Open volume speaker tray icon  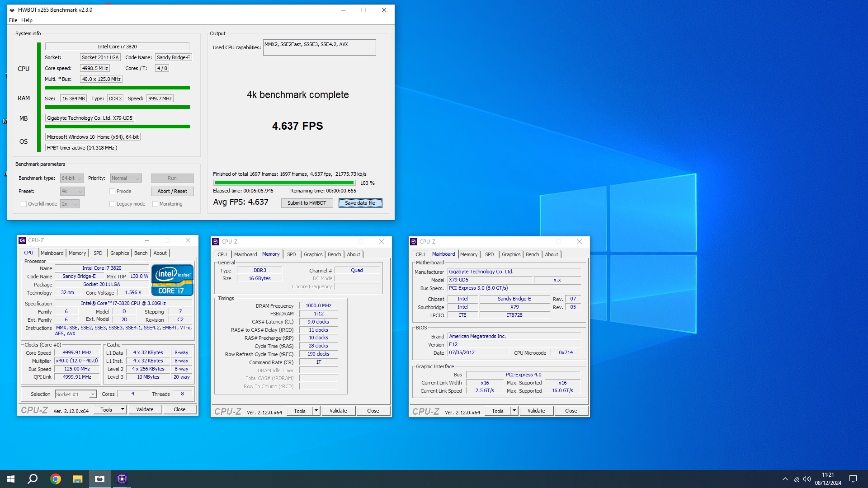point(807,479)
